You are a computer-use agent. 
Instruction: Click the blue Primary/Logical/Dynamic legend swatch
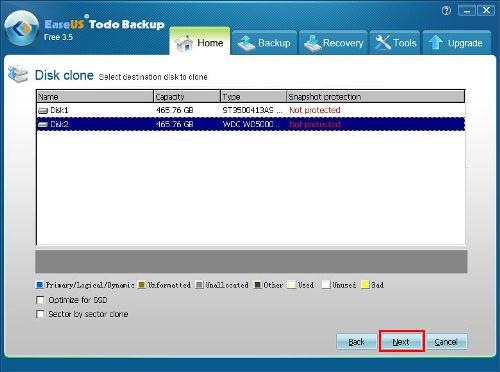[x=40, y=285]
